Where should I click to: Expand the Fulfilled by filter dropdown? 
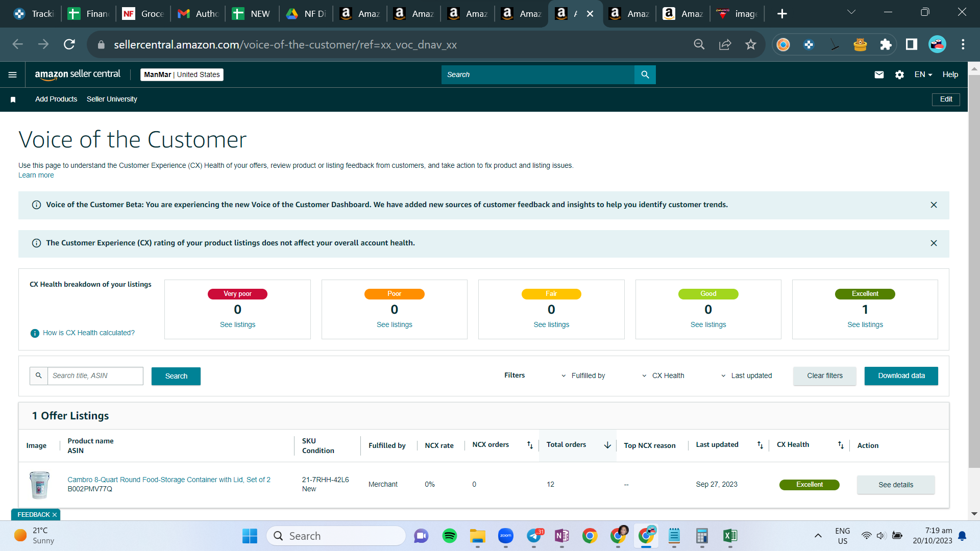tap(583, 376)
